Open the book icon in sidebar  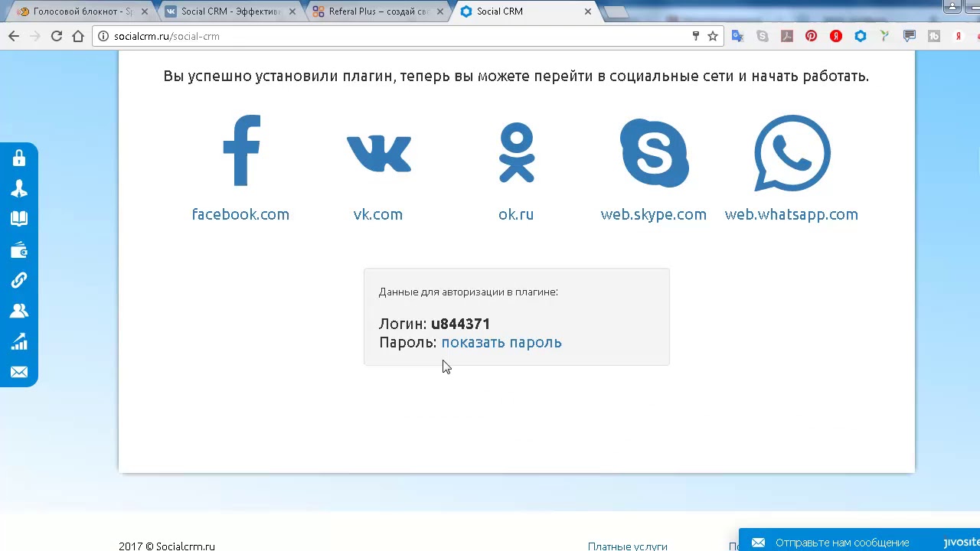tap(19, 219)
